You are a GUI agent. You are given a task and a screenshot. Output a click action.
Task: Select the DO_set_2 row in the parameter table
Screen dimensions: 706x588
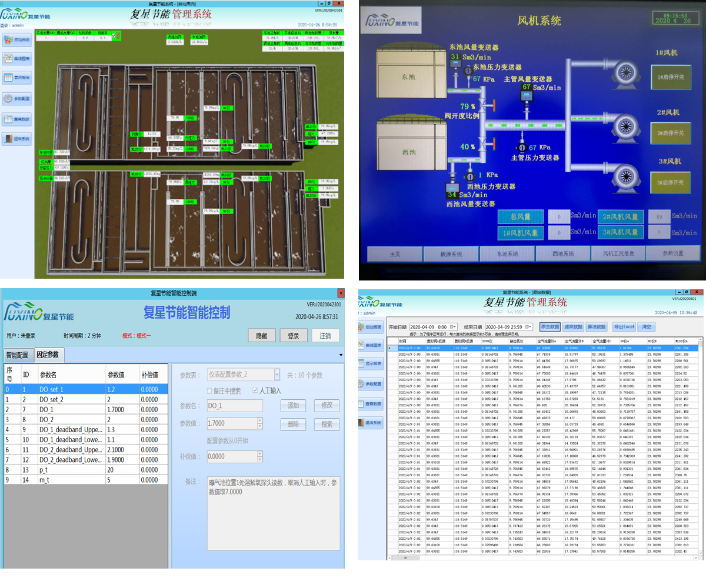point(85,399)
